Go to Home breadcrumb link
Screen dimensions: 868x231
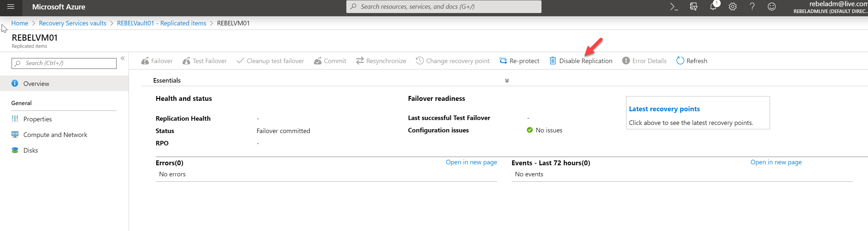click(20, 23)
